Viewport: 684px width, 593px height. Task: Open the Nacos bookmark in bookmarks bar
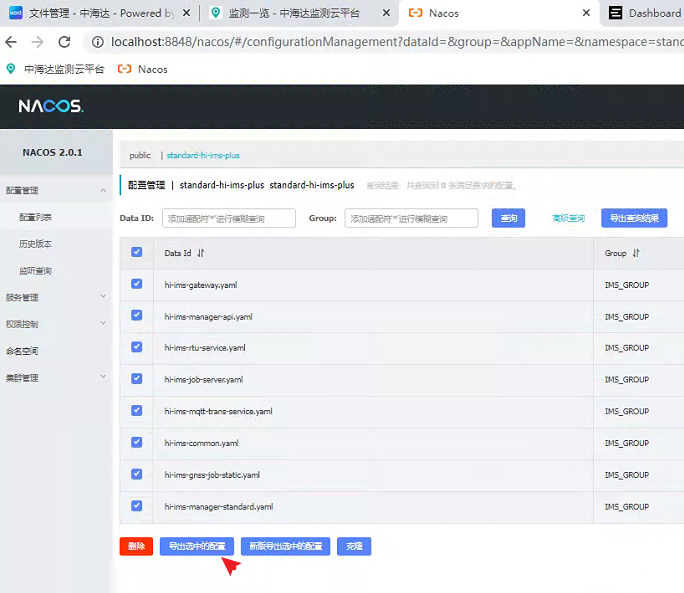tap(143, 69)
